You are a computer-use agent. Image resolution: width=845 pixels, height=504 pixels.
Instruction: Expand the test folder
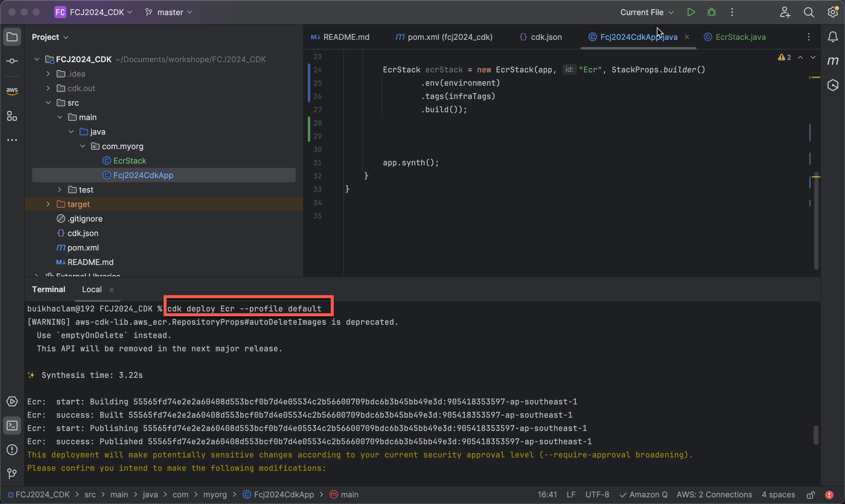click(x=60, y=190)
